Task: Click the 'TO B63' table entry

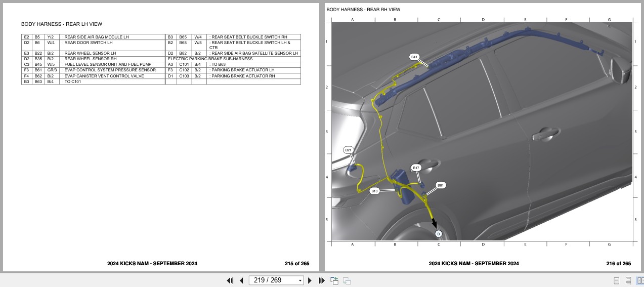Action: click(x=219, y=64)
